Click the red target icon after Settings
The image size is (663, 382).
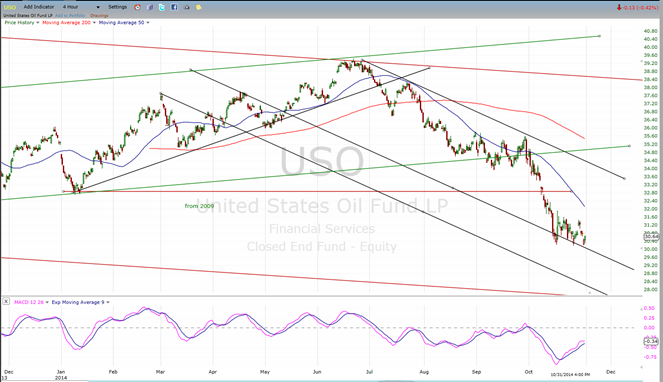coord(137,7)
